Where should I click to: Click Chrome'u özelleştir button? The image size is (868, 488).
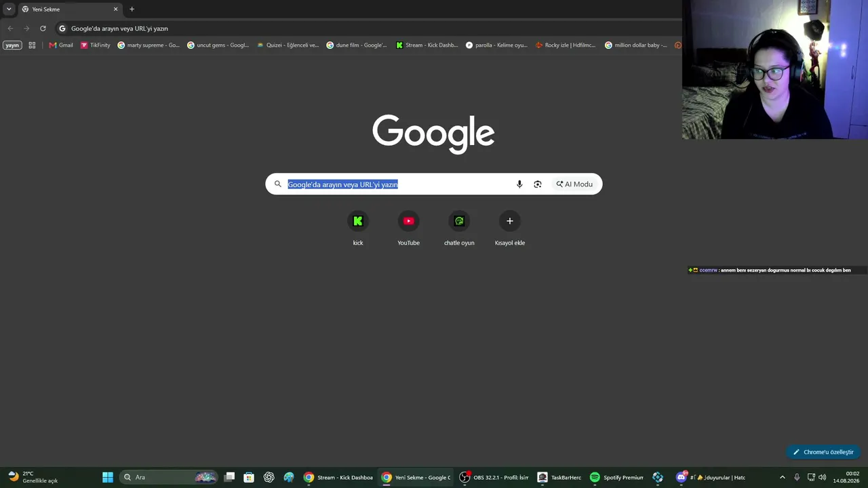coord(823,452)
